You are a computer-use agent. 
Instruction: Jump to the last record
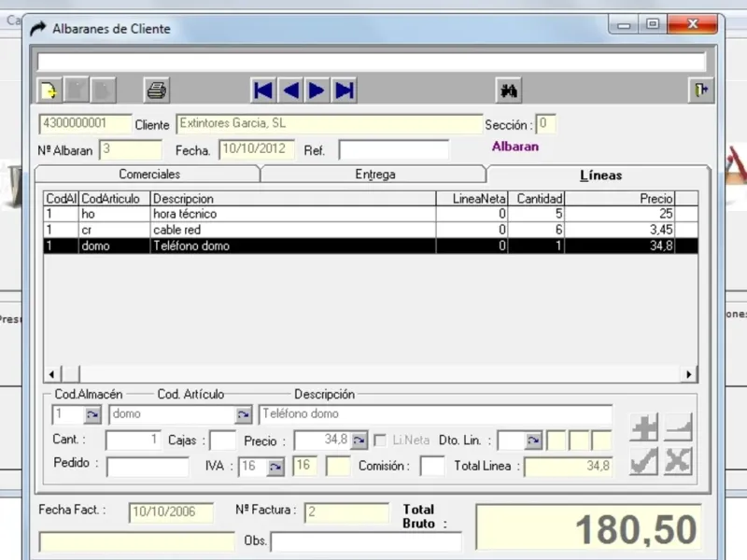345,91
